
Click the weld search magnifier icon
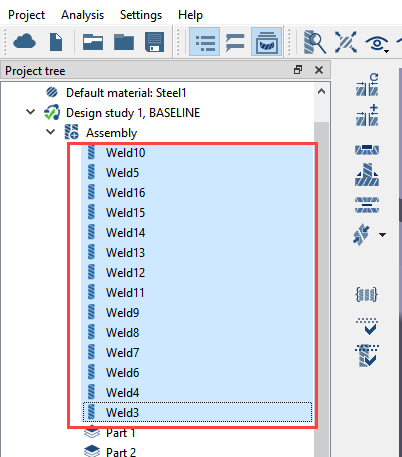(x=314, y=42)
